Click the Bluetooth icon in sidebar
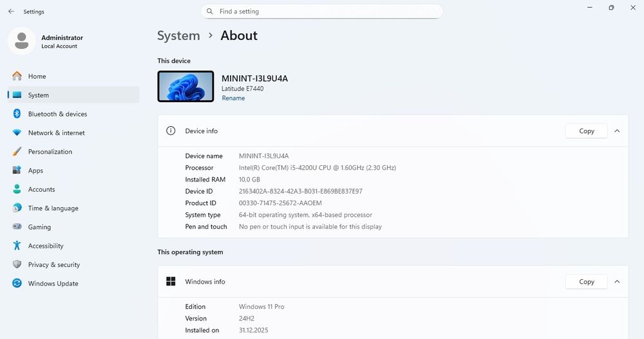Image resolution: width=644 pixels, height=339 pixels. tap(17, 114)
